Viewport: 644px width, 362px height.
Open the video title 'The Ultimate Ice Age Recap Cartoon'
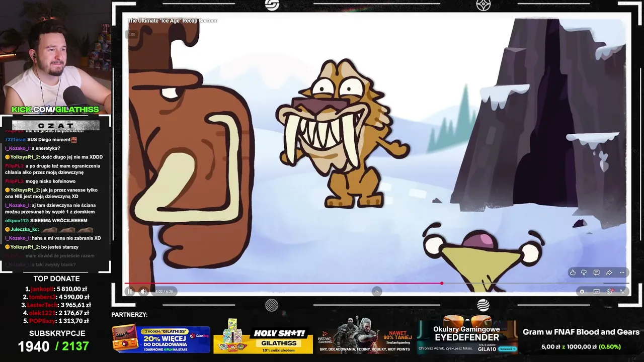173,21
